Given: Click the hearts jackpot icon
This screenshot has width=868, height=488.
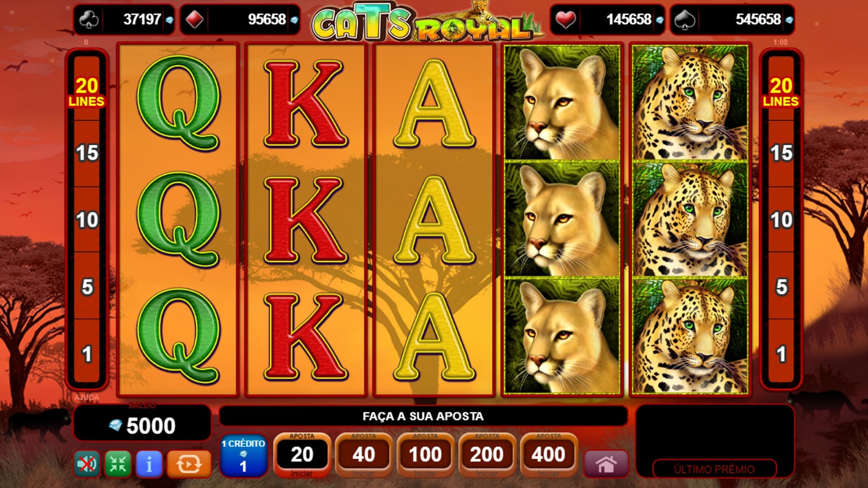Looking at the screenshot, I should click(x=566, y=20).
